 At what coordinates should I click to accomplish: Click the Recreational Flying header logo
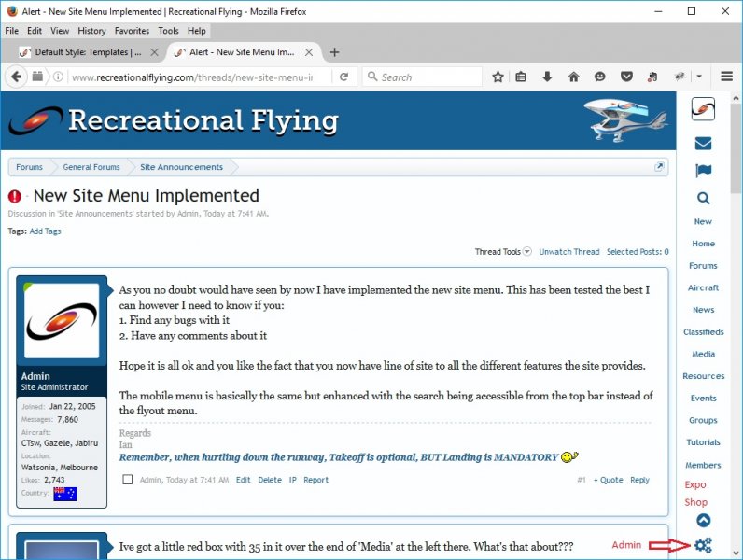[174, 120]
